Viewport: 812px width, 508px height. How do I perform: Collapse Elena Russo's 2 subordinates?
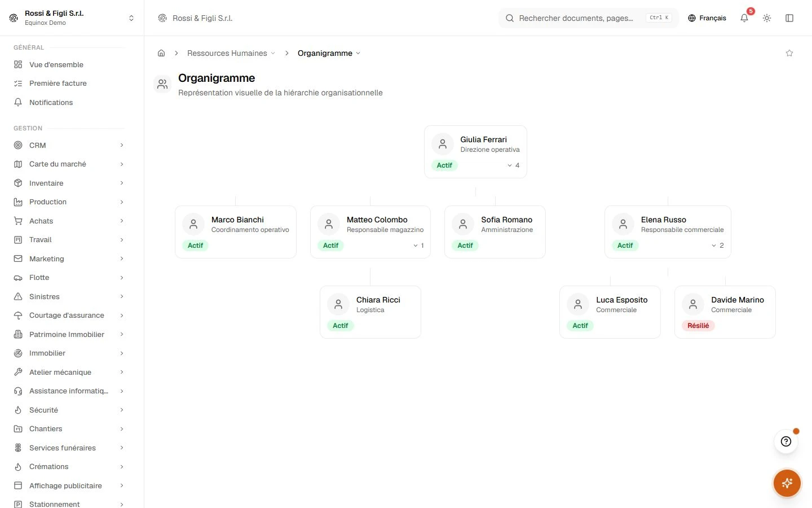pos(717,246)
